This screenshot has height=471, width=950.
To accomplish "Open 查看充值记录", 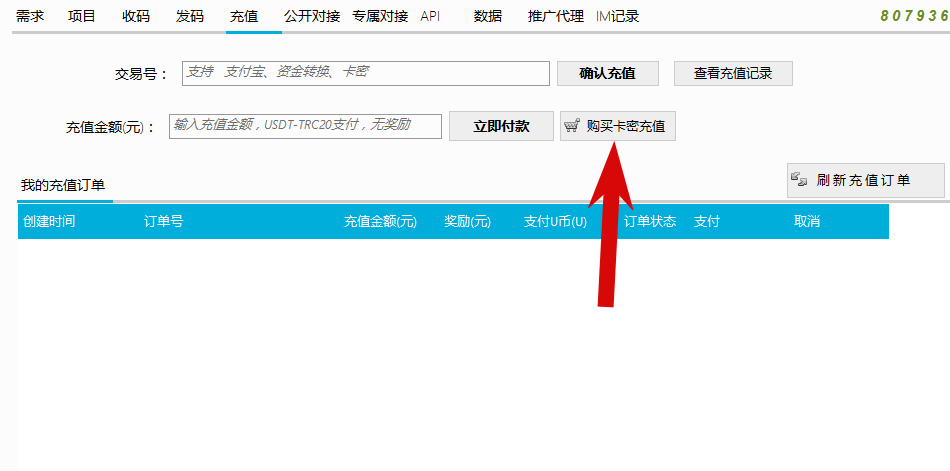I will pos(733,73).
